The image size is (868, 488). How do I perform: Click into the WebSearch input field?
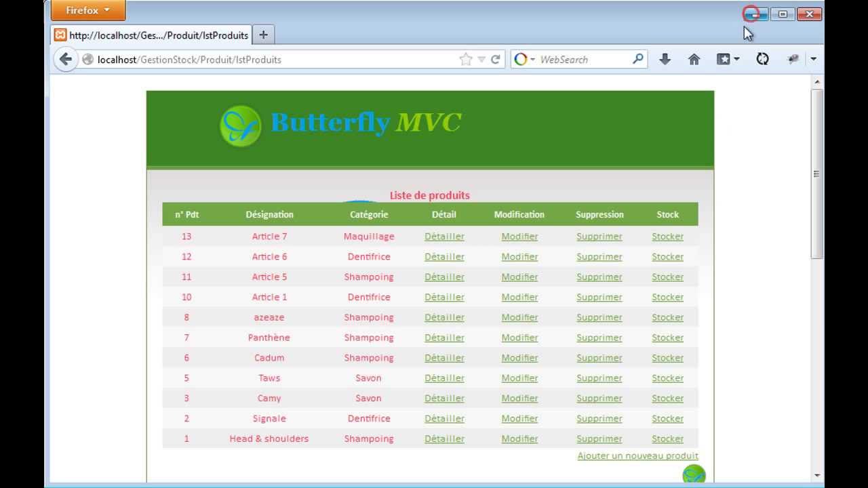(x=583, y=60)
